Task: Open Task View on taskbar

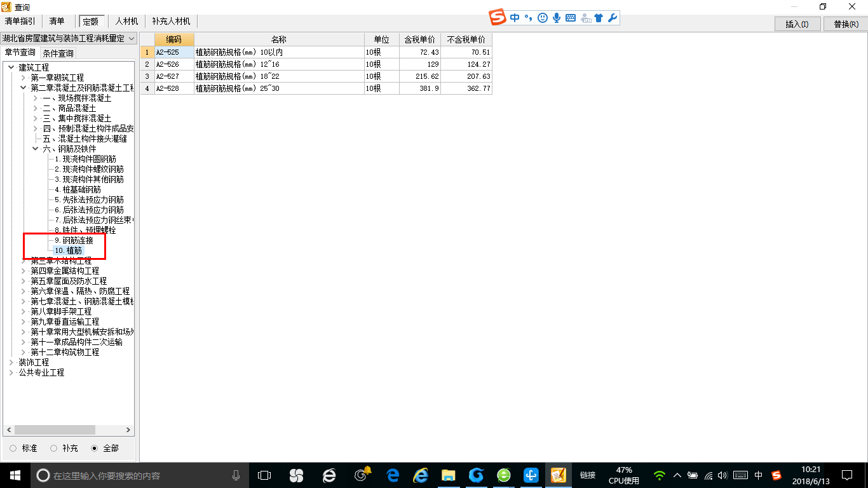Action: pyautogui.click(x=264, y=475)
